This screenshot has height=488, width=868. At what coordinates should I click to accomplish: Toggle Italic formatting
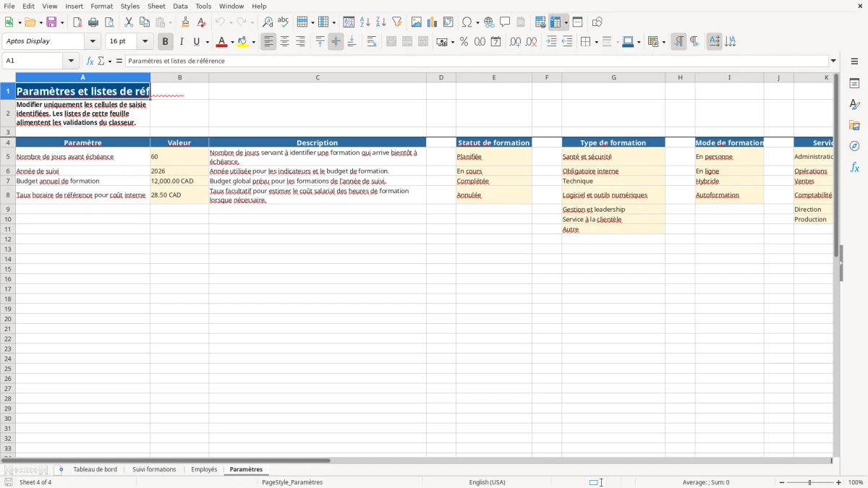click(181, 42)
